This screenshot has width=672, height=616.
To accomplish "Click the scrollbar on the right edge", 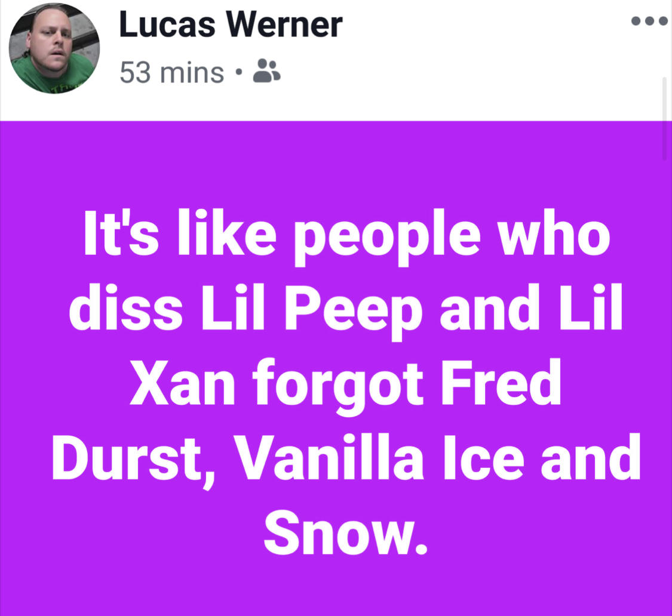I will click(665, 118).
